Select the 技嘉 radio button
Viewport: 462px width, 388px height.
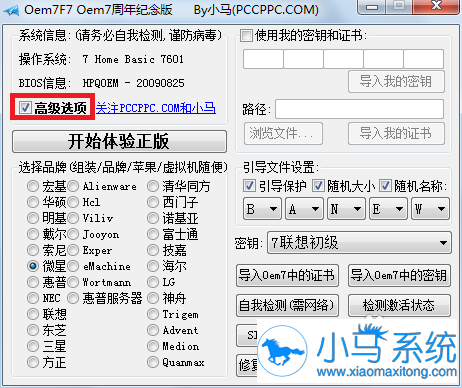coord(153,250)
